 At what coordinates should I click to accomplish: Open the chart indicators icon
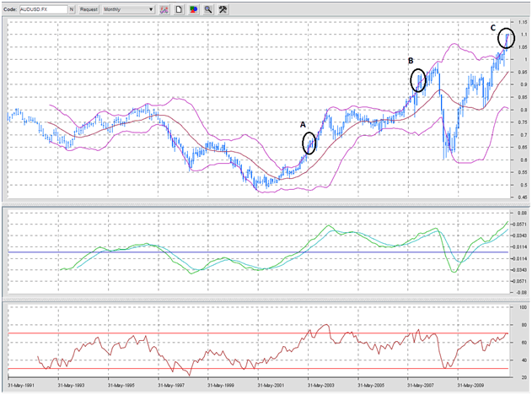click(164, 8)
